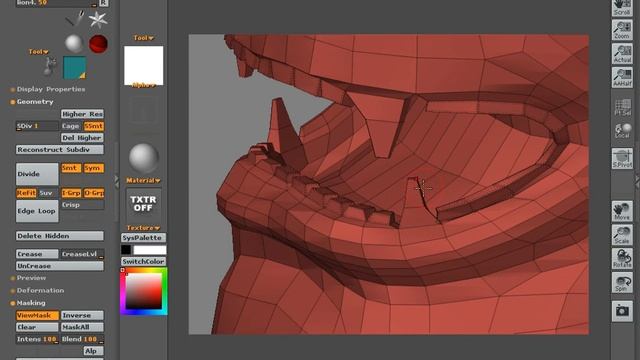Click the Higher Res button
The image size is (640, 360).
tap(82, 114)
